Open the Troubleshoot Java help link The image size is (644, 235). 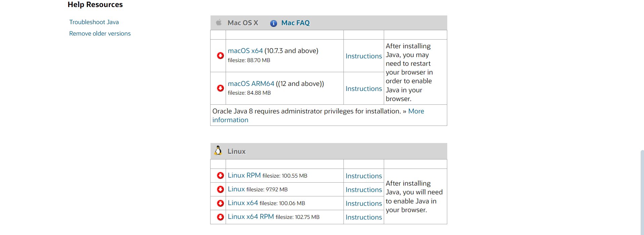tap(94, 22)
